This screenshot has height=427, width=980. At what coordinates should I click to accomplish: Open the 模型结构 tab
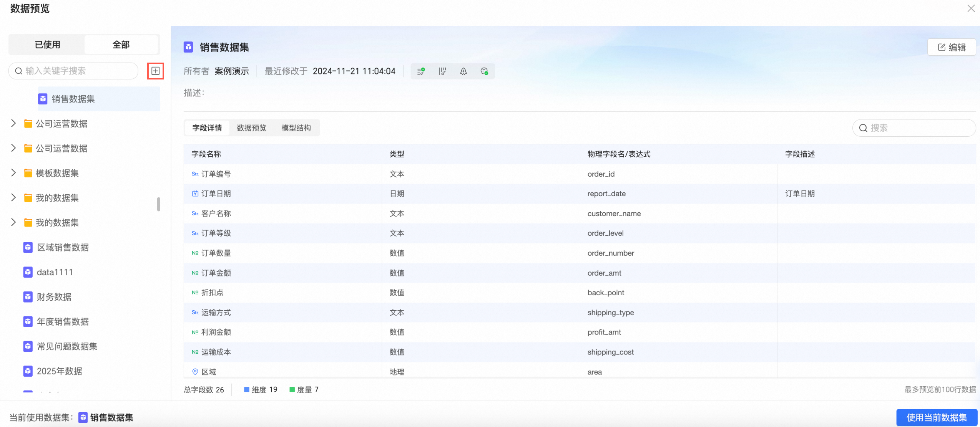tap(296, 128)
